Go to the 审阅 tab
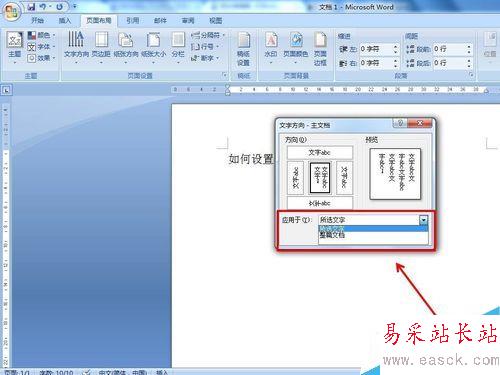The image size is (500, 375). point(188,21)
